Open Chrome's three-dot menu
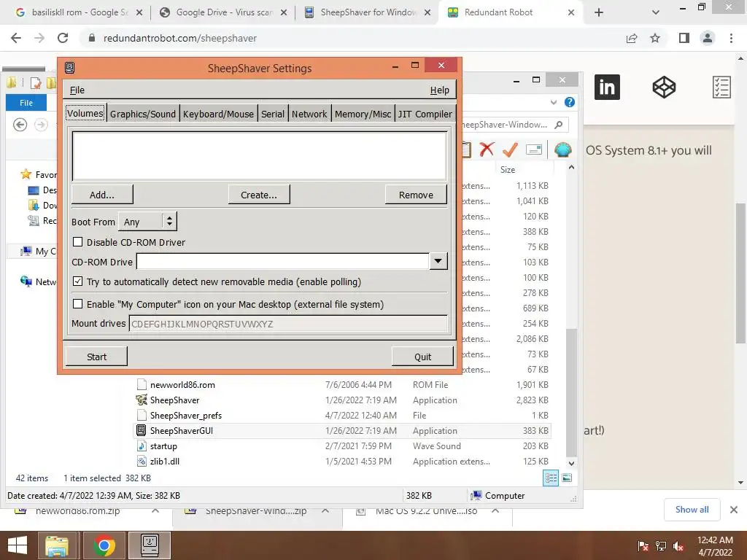Viewport: 747px width, 560px height. 731,38
